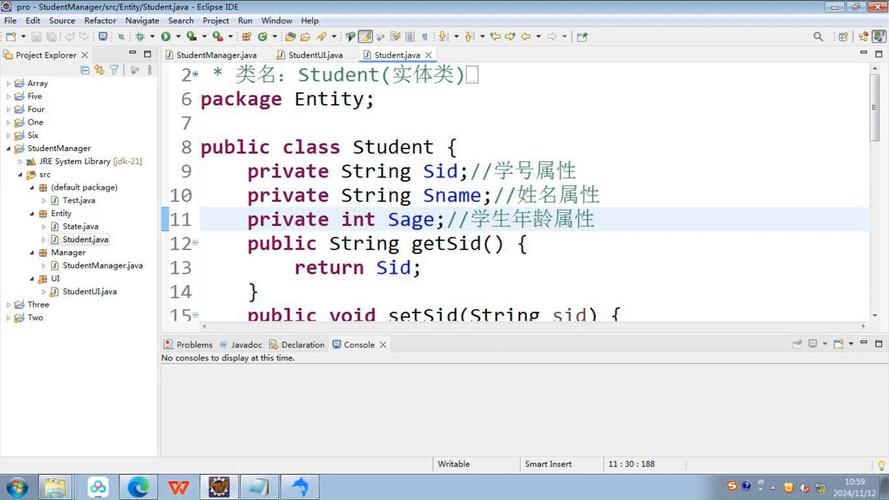This screenshot has height=500, width=889.
Task: Open the Open Console dropdown arrow
Action: point(851,344)
